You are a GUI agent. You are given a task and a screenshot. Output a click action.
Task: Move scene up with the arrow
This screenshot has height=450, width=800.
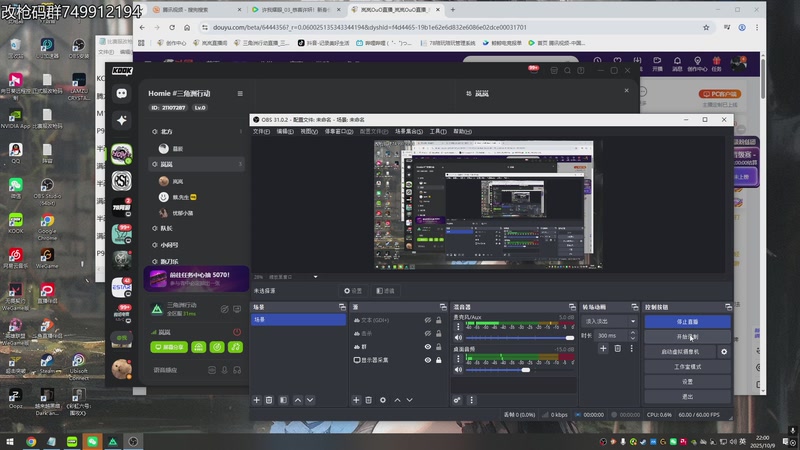(x=297, y=400)
